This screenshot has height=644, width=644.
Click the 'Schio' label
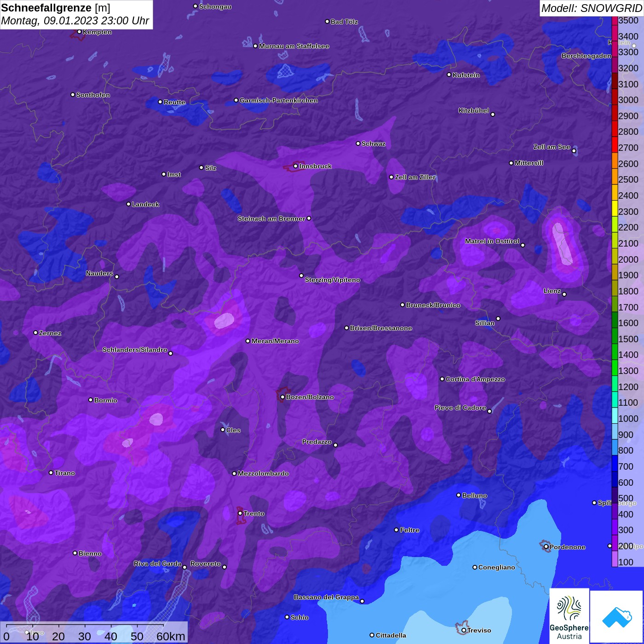click(x=299, y=617)
